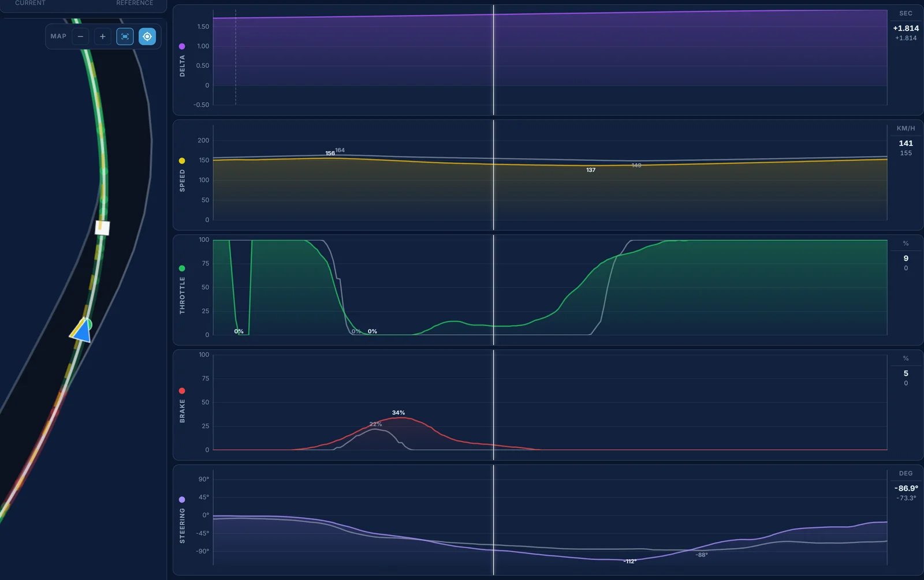The image size is (924, 580).
Task: Click the throttle readout value 9
Action: 906,258
